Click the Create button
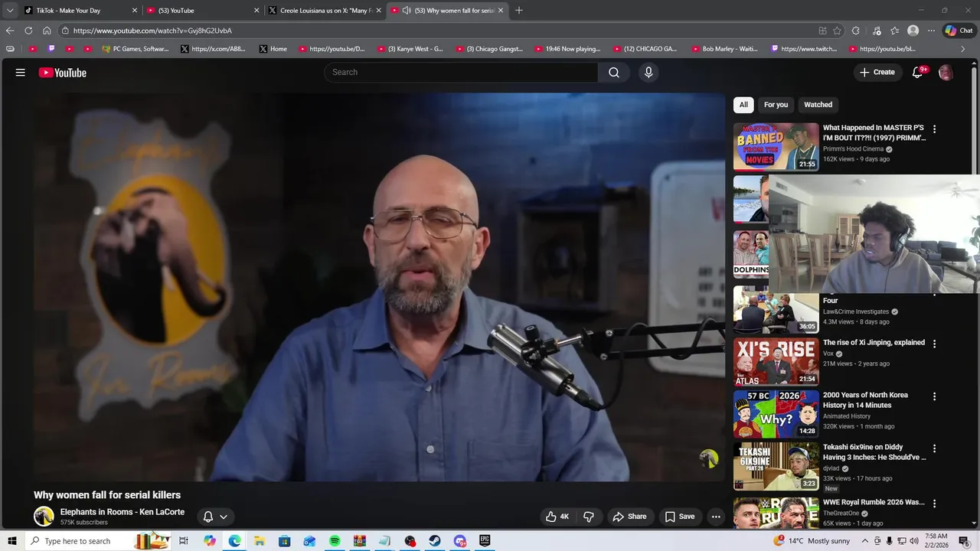This screenshot has height=551, width=980. (877, 73)
